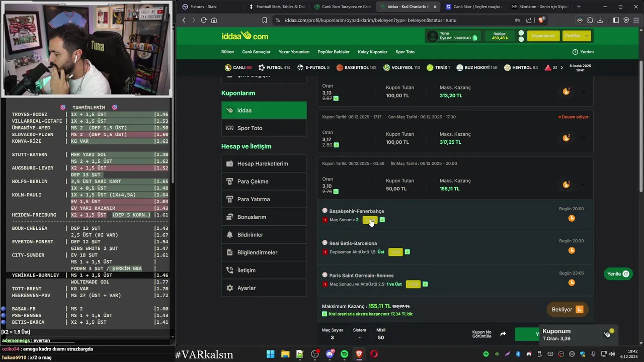Viewport: 644px width, 362px height.
Task: Open File Explorer from taskbar
Action: (285, 354)
